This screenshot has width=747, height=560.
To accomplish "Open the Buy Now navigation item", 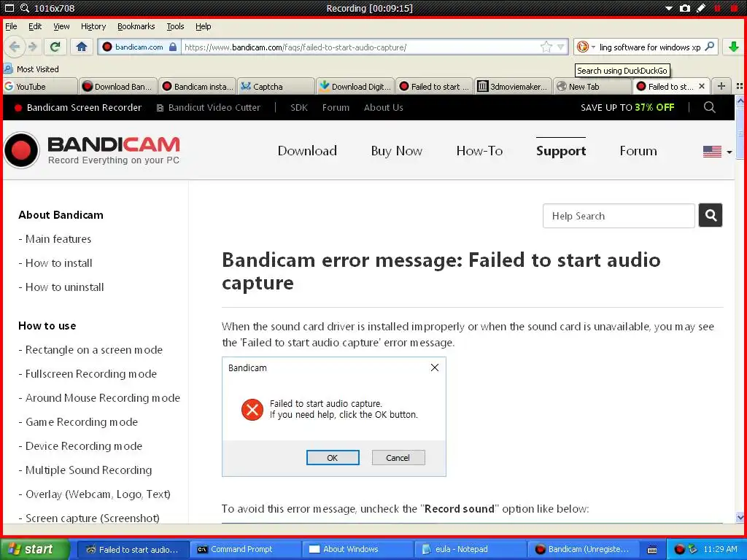I will [x=396, y=151].
